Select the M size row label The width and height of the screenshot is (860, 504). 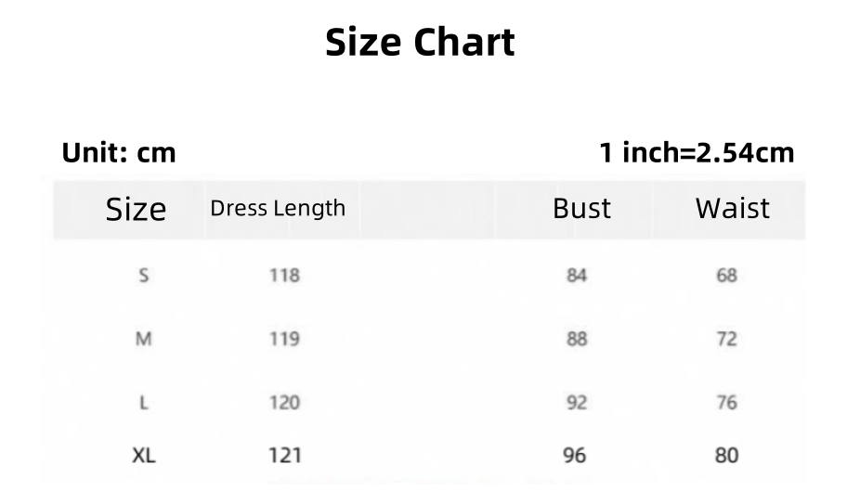143,339
